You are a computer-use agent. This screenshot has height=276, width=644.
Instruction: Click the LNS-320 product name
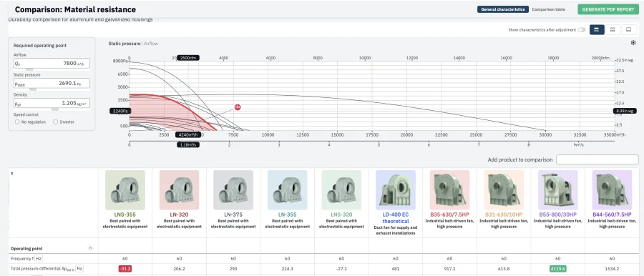click(x=341, y=215)
